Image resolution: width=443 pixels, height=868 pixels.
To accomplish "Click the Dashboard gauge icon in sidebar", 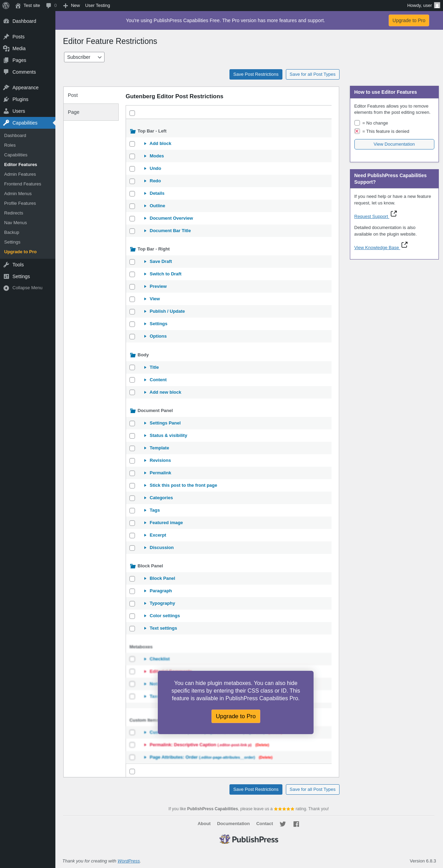I will pos(6,21).
